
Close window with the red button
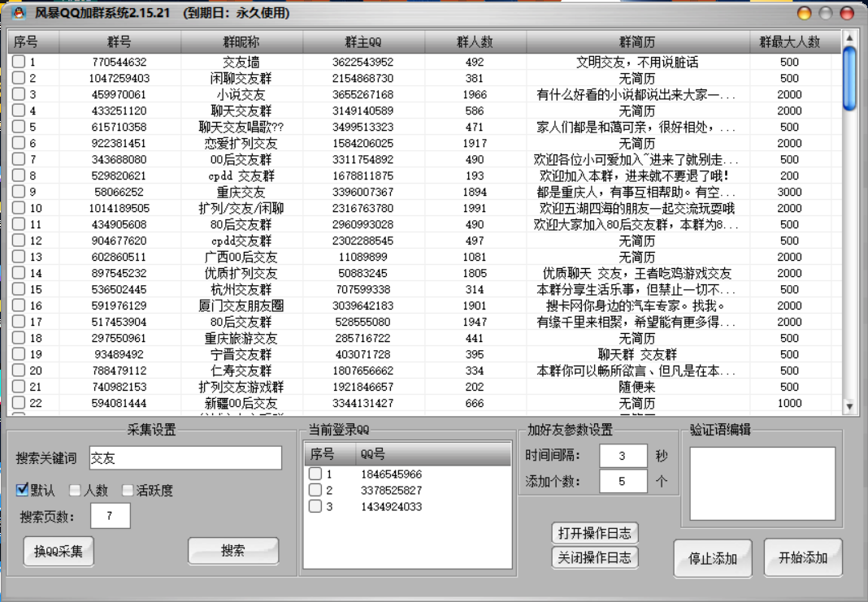[848, 13]
